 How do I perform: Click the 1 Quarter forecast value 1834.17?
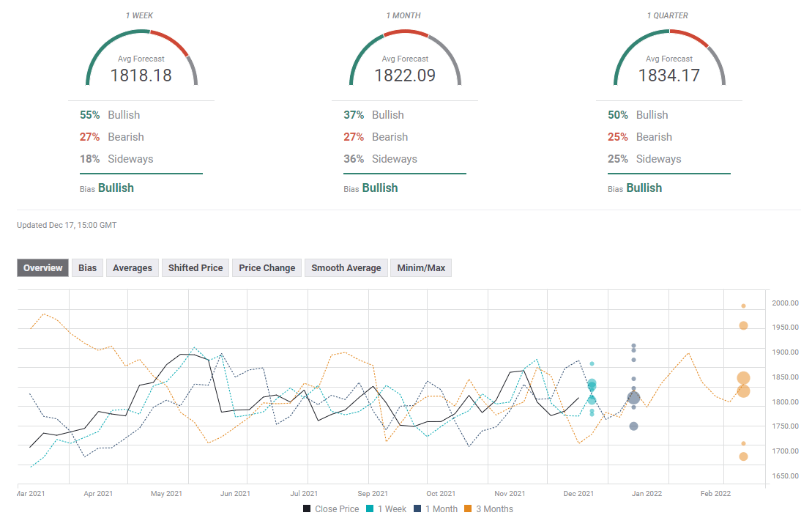[x=668, y=75]
